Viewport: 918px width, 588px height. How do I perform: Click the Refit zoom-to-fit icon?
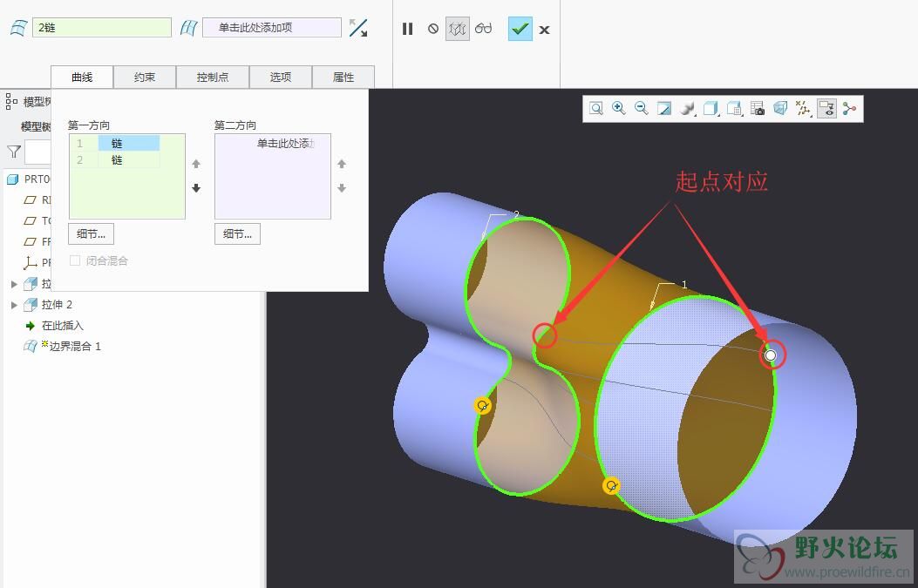pos(596,108)
